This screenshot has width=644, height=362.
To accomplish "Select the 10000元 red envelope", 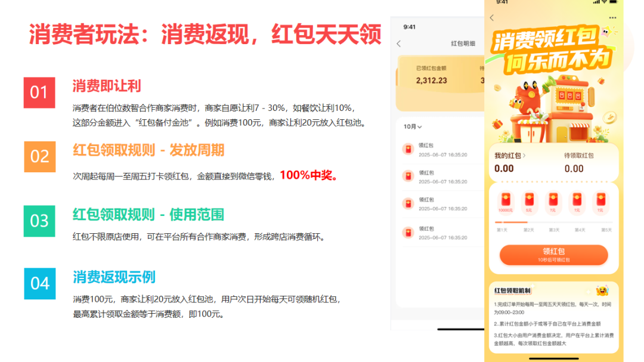I will click(x=506, y=202).
